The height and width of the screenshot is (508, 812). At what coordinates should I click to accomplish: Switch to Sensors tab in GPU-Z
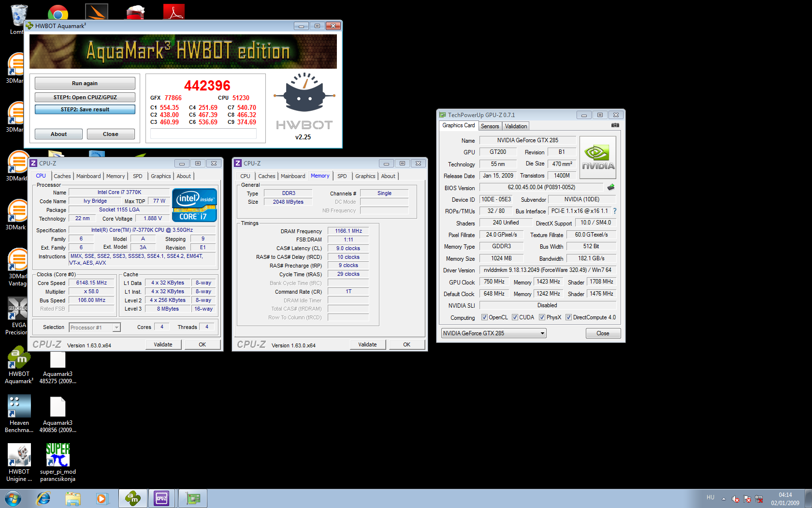pos(490,126)
